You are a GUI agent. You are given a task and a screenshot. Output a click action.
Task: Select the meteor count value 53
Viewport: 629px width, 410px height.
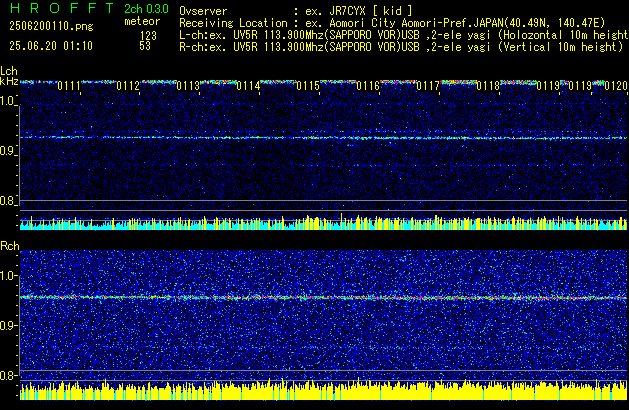[x=145, y=46]
